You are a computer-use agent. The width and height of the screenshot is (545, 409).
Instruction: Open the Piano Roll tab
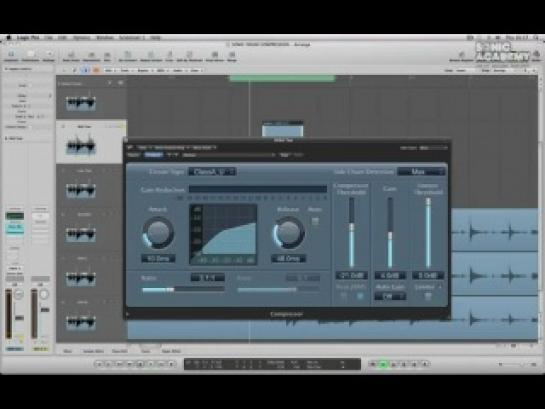pyautogui.click(x=120, y=351)
